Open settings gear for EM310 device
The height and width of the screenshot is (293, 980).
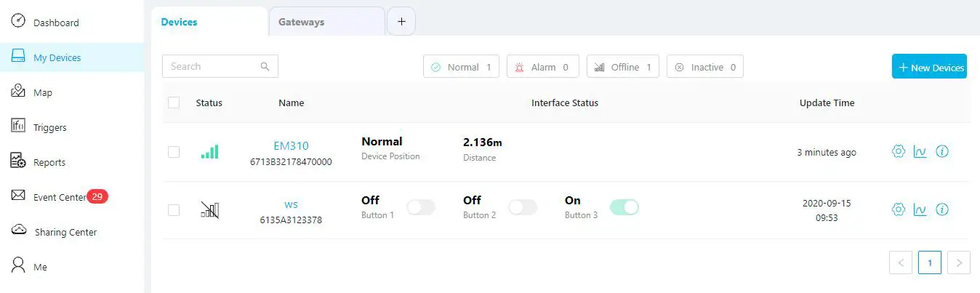pyautogui.click(x=898, y=151)
